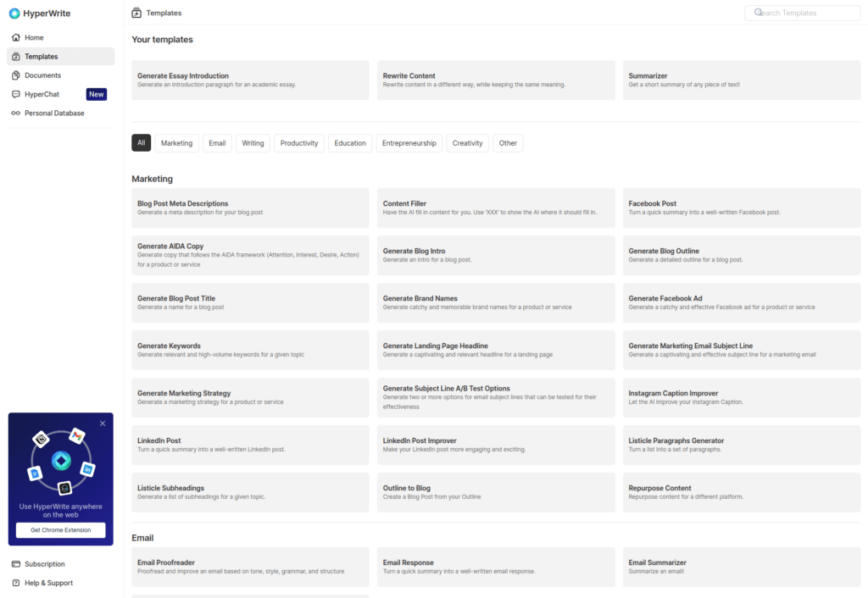Open the Summarizer template
The height and width of the screenshot is (598, 868).
click(742, 80)
